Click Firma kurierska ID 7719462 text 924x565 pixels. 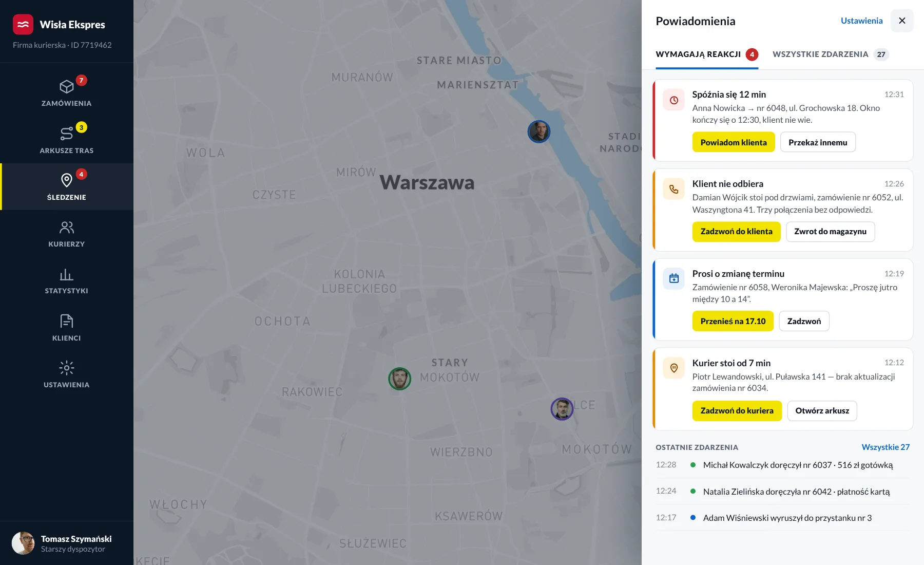[x=62, y=45]
